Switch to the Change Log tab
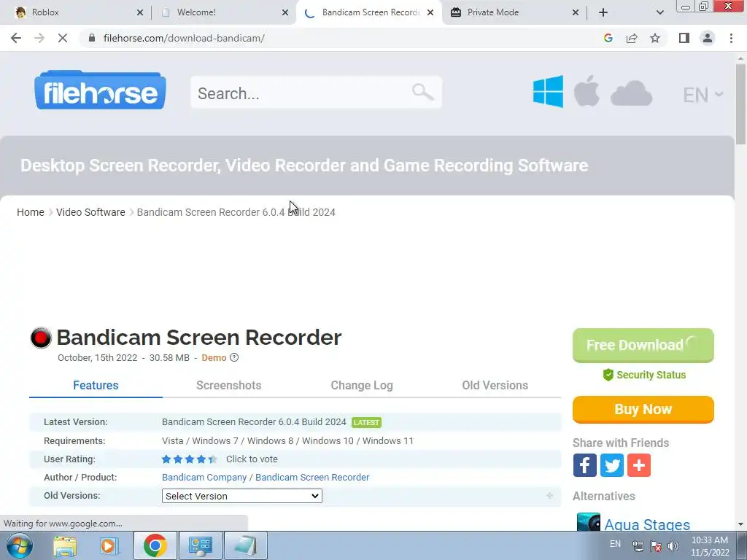The width and height of the screenshot is (747, 560). click(362, 385)
